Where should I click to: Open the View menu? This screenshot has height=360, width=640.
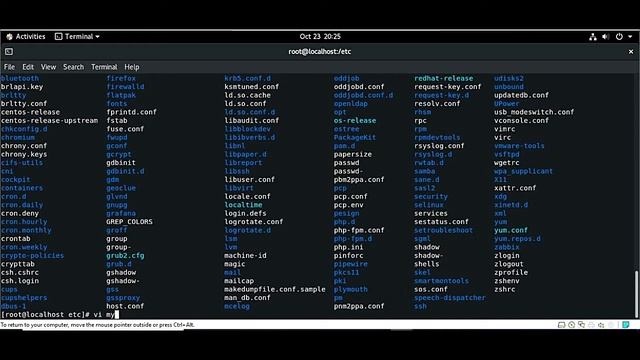pyautogui.click(x=48, y=67)
